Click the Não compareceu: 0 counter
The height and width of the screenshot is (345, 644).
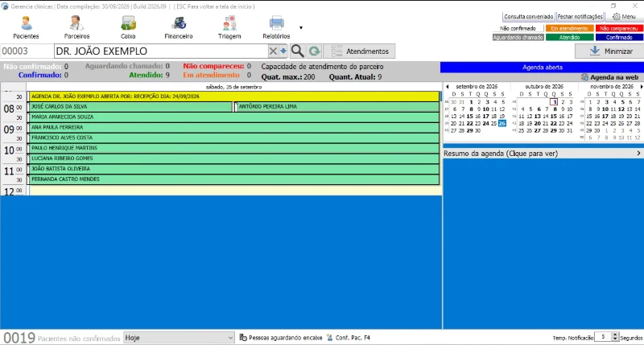[x=217, y=66]
